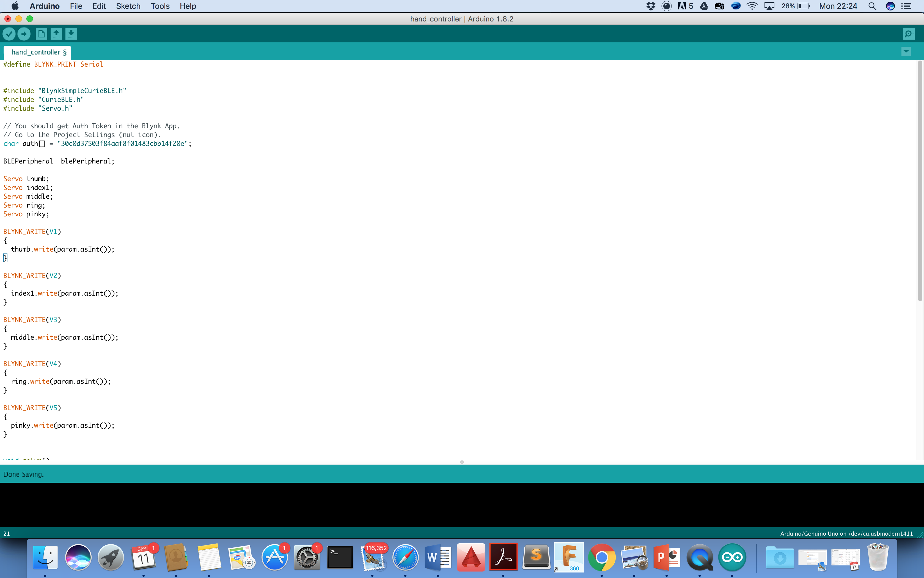Image resolution: width=924 pixels, height=578 pixels.
Task: Click the board and port status text
Action: pos(846,534)
